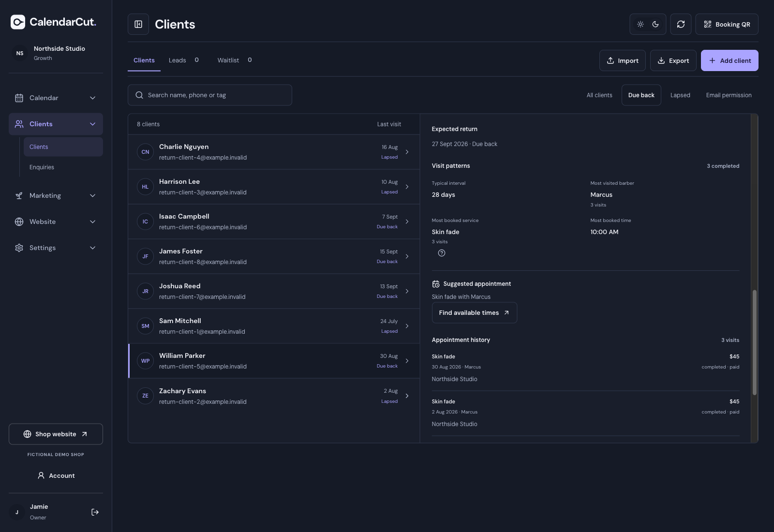Filter by Email permission
The height and width of the screenshot is (532, 774).
(729, 95)
